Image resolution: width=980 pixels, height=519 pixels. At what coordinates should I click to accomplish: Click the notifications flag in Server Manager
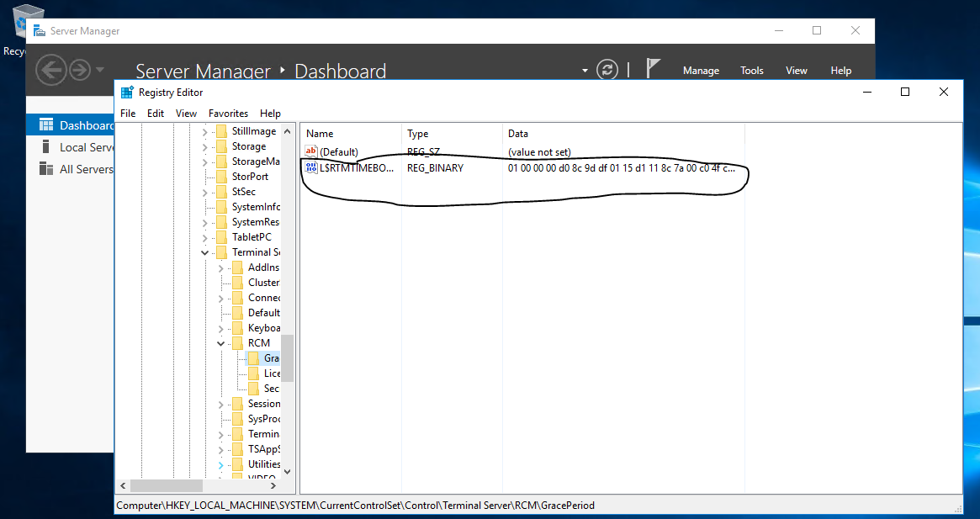652,70
